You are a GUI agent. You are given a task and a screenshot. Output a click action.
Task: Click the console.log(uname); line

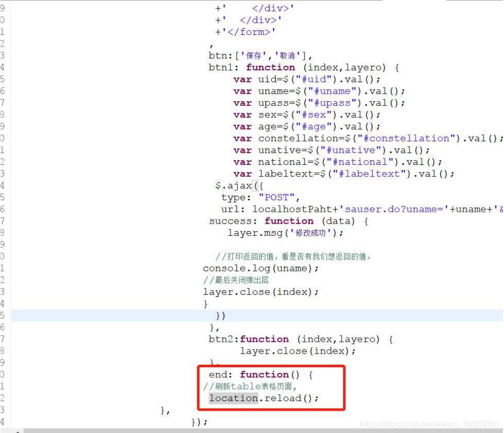pos(261,268)
